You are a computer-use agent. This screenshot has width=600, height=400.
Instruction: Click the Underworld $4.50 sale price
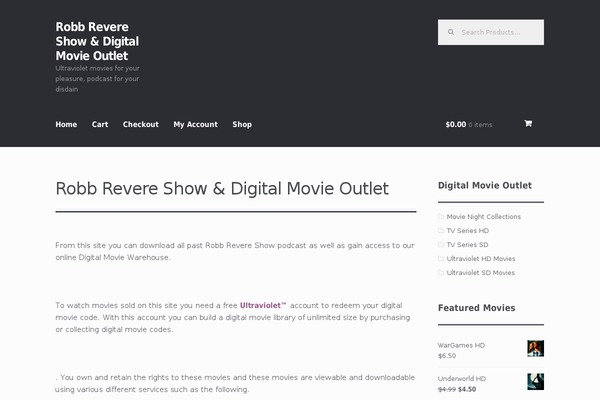[467, 389]
